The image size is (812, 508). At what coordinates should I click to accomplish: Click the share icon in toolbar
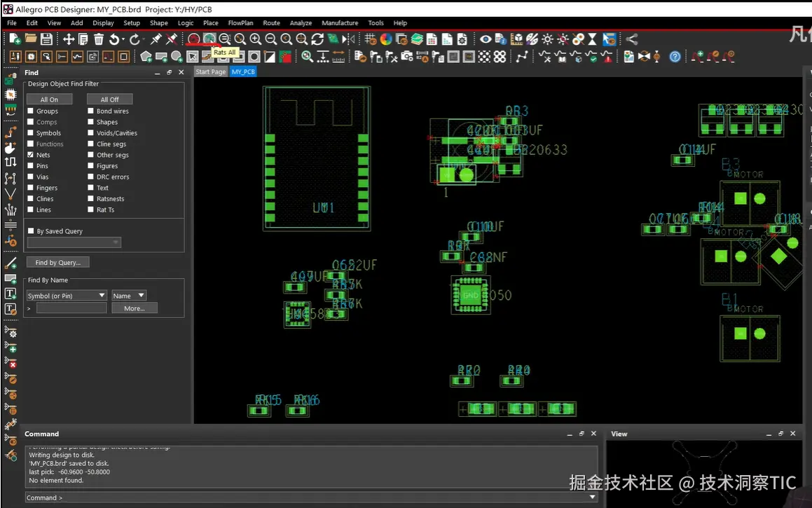coord(632,39)
